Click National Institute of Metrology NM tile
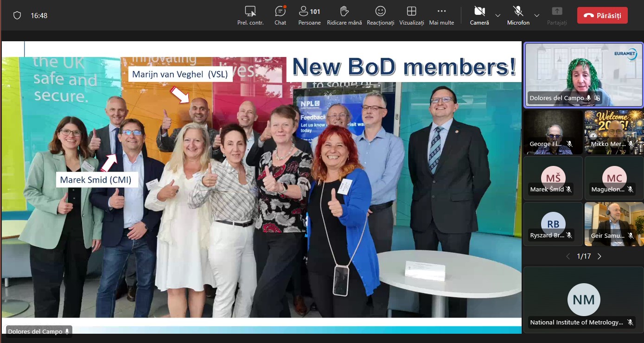 [x=583, y=299]
